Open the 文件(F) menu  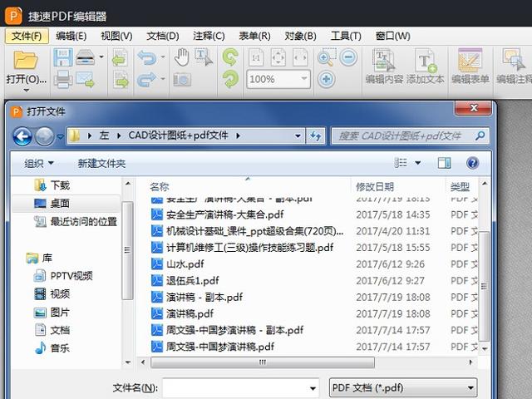pyautogui.click(x=27, y=36)
